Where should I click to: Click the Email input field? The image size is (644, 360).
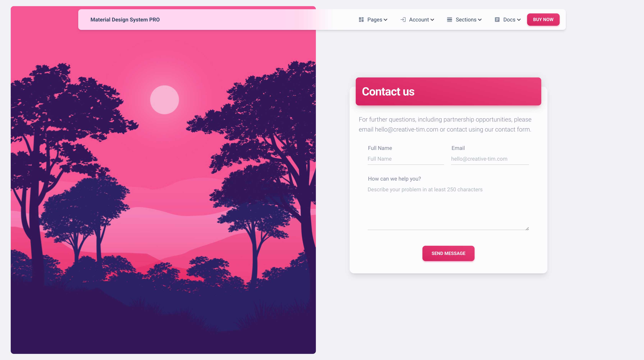pyautogui.click(x=490, y=159)
